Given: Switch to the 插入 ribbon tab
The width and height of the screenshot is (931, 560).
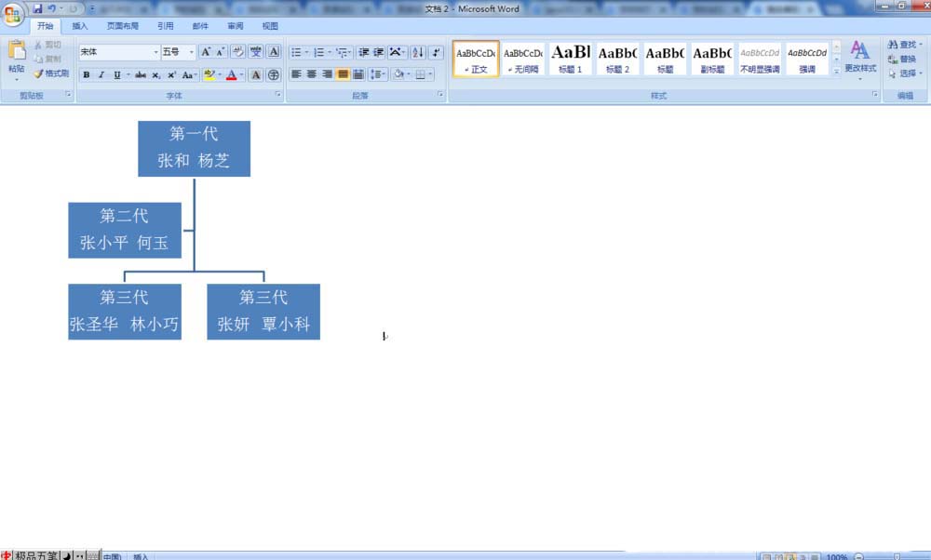Looking at the screenshot, I should point(79,26).
